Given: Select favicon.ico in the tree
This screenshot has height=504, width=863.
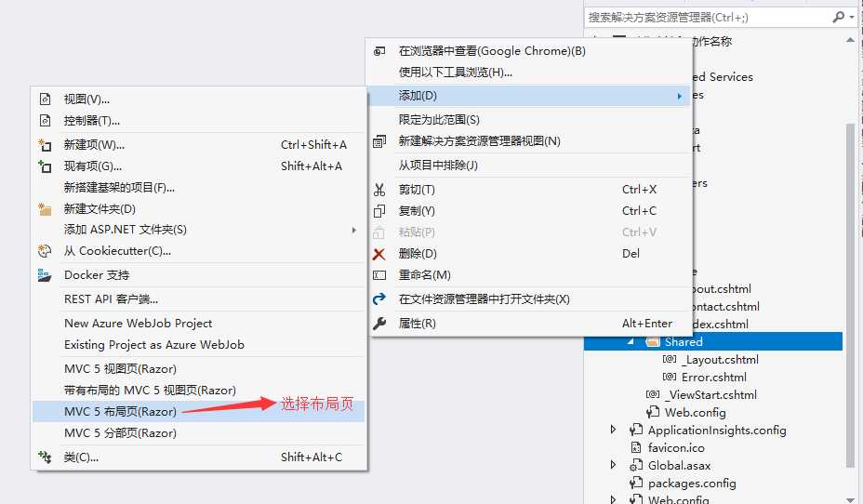Looking at the screenshot, I should point(676,448).
